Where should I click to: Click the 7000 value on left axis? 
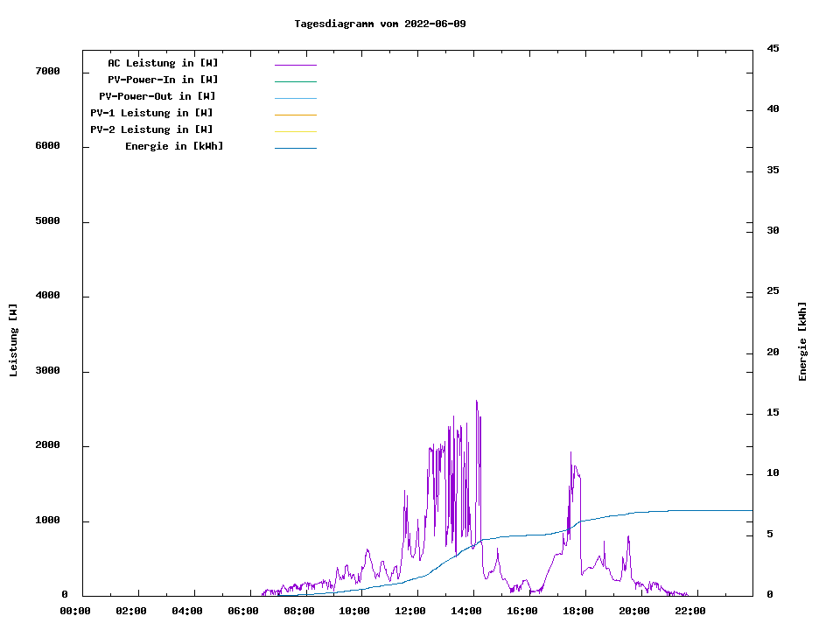47,71
